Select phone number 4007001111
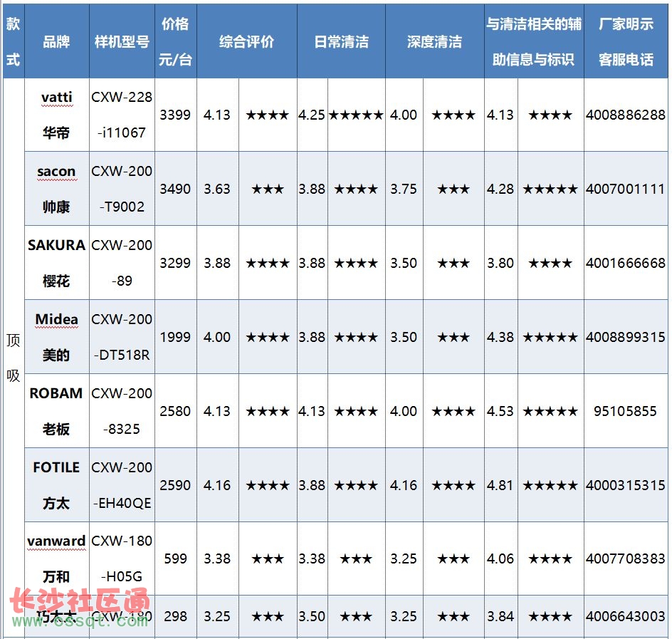This screenshot has height=639, width=672. [x=626, y=189]
